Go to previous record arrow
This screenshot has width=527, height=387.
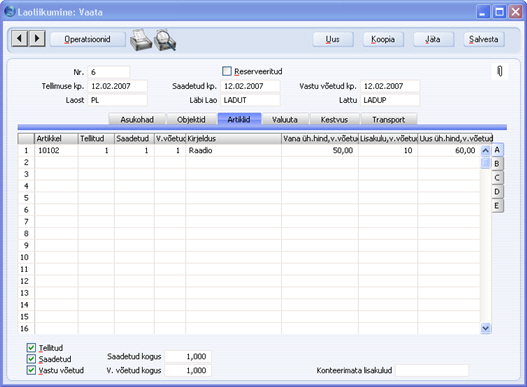pos(19,39)
